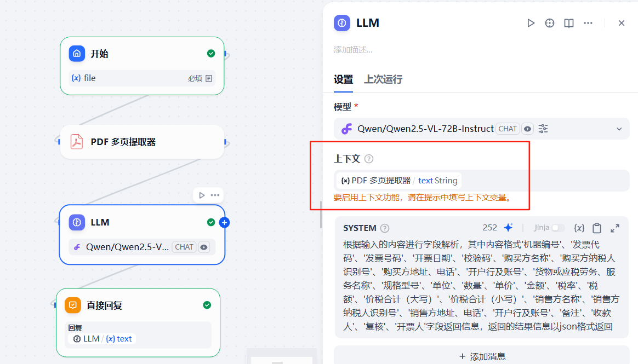Click the LLM / text variable in 回复
Image resolution: width=638 pixels, height=364 pixels.
point(102,339)
